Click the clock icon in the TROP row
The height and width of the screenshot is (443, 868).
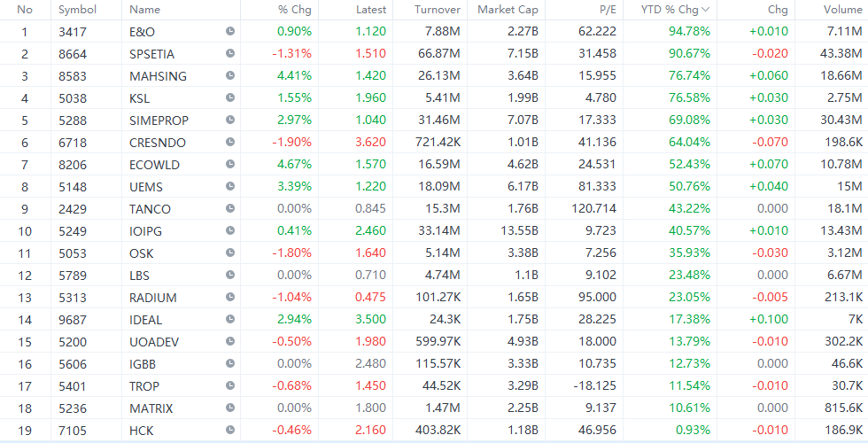(230, 386)
